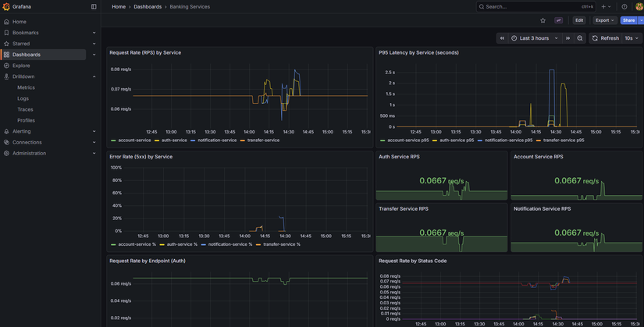Image resolution: width=644 pixels, height=327 pixels.
Task: Click the Edit dashboard button
Action: [x=579, y=20]
